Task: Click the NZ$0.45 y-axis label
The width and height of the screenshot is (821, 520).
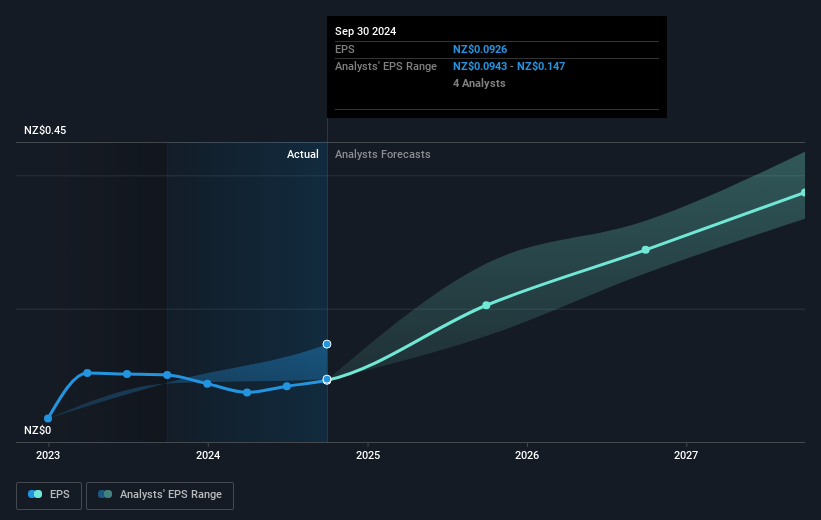Action: [x=45, y=130]
